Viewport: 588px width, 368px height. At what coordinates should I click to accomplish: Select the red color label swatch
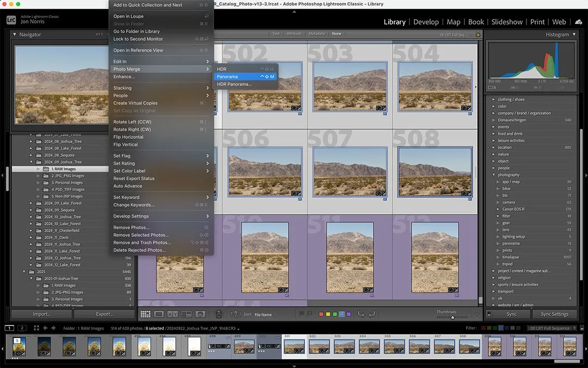pyautogui.click(x=321, y=314)
